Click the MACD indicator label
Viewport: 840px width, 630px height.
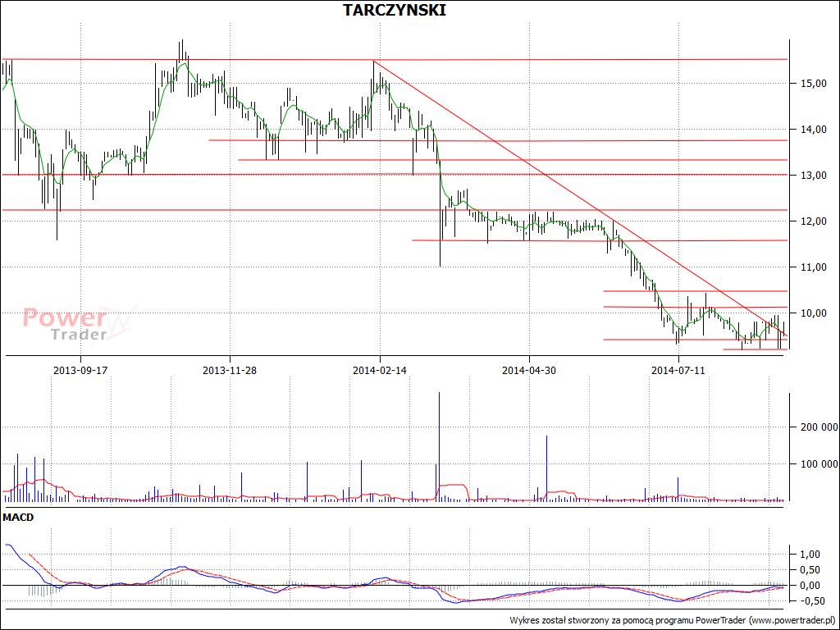click(x=18, y=518)
